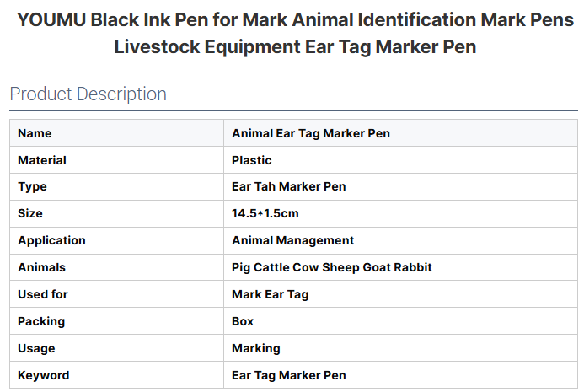
Task: Select the Material row label
Action: (42, 160)
